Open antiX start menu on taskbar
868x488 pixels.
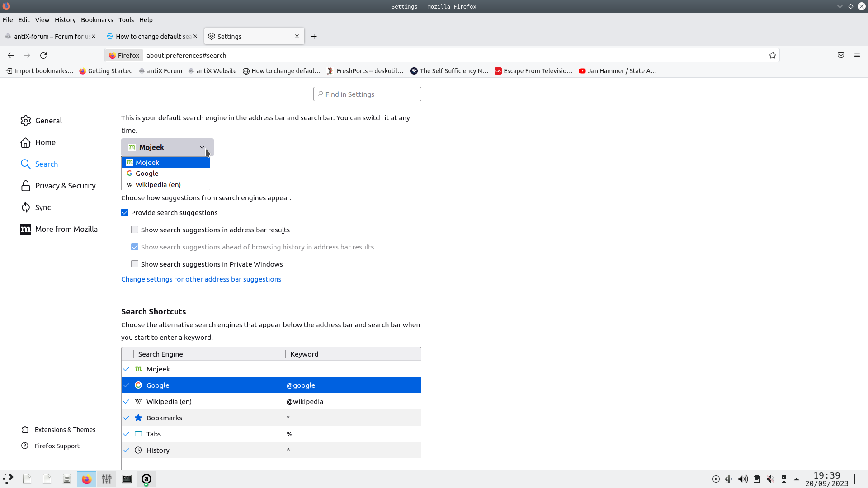(8, 479)
